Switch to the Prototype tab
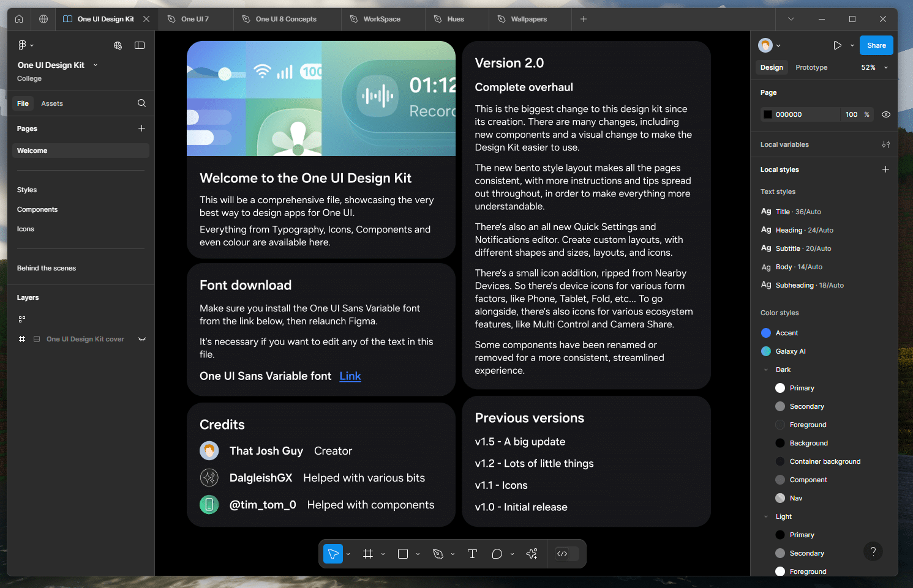The image size is (913, 588). tap(811, 67)
